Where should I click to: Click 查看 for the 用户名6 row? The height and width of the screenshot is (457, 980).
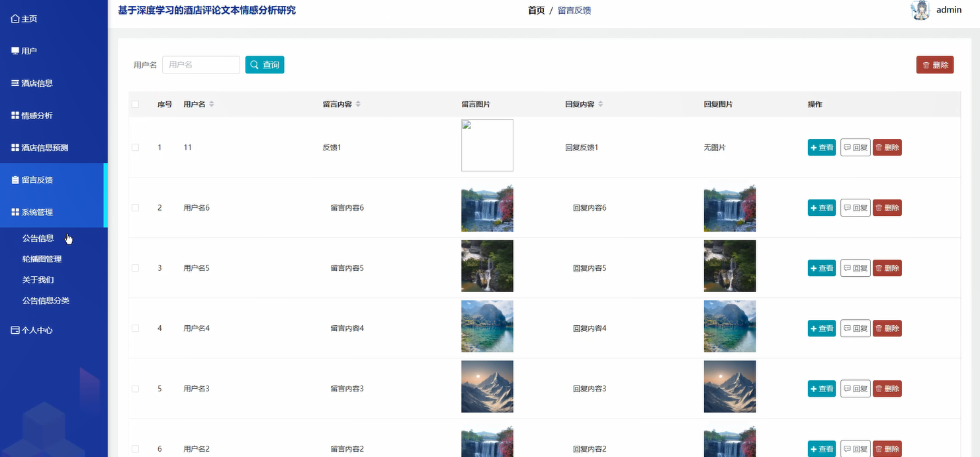coord(822,207)
